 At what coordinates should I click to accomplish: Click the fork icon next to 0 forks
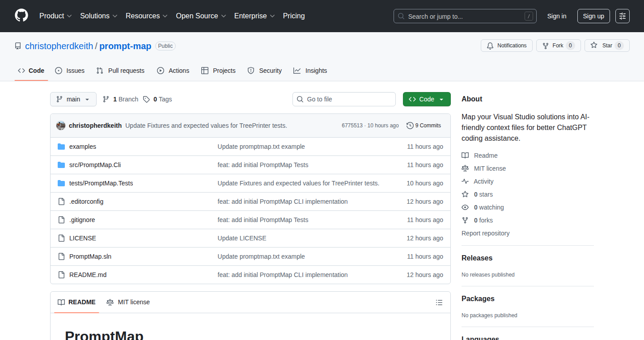[x=465, y=220]
